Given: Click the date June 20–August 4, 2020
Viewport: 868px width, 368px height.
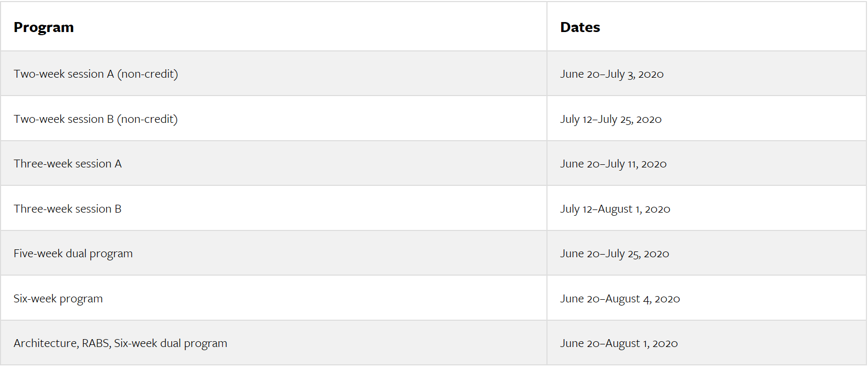Looking at the screenshot, I should [x=620, y=299].
